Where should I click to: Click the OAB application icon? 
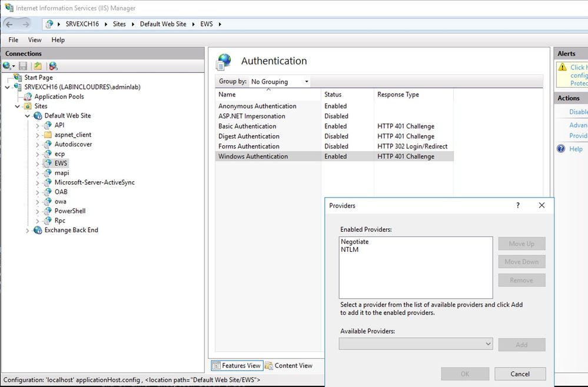coord(48,192)
